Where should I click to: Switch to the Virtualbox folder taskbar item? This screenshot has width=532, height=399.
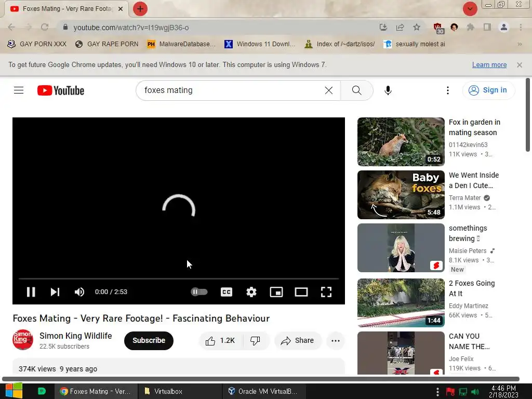180,391
